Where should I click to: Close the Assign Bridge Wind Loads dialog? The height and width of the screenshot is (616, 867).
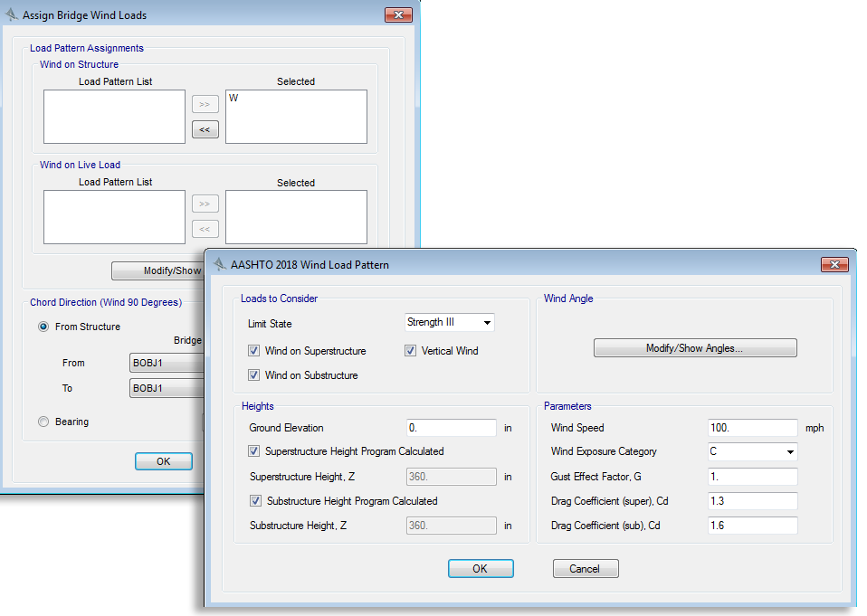point(398,15)
